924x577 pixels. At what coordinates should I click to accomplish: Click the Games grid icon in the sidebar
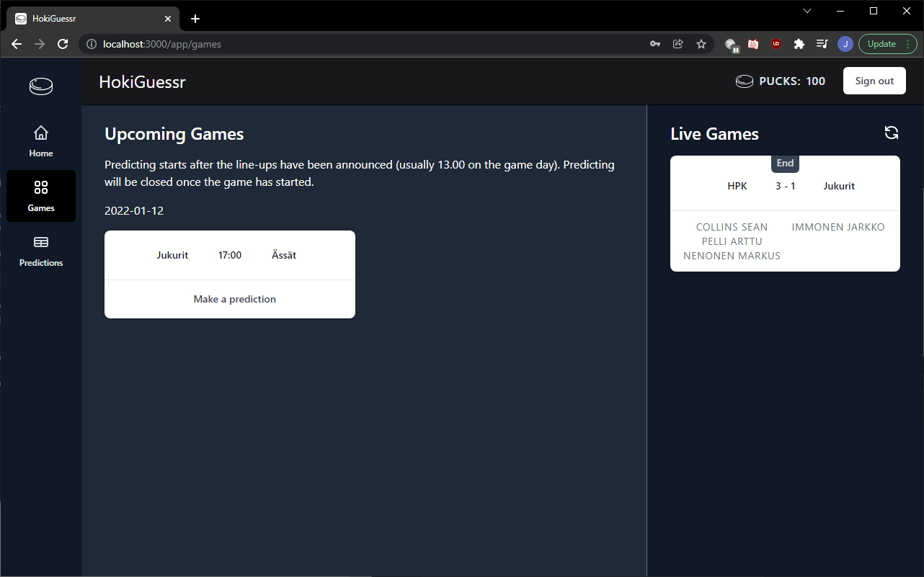(x=40, y=187)
